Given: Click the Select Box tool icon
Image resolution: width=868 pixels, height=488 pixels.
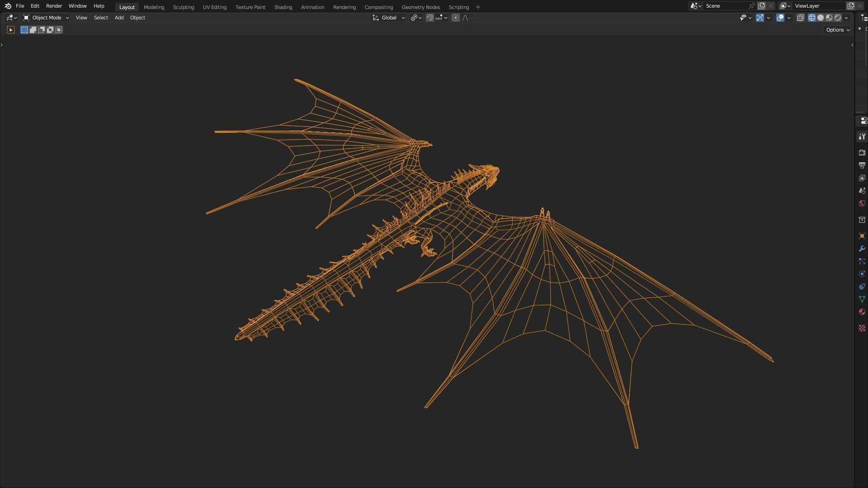Looking at the screenshot, I should [x=11, y=30].
